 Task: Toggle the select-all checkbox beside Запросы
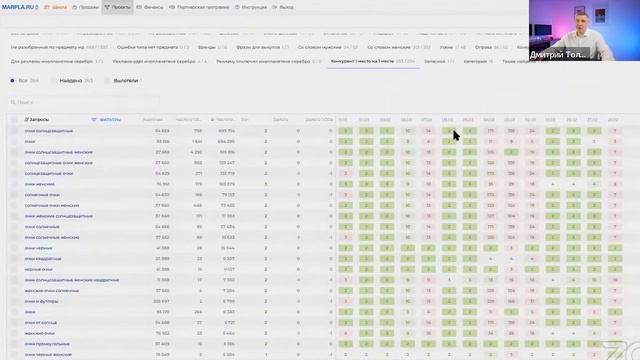coord(14,120)
